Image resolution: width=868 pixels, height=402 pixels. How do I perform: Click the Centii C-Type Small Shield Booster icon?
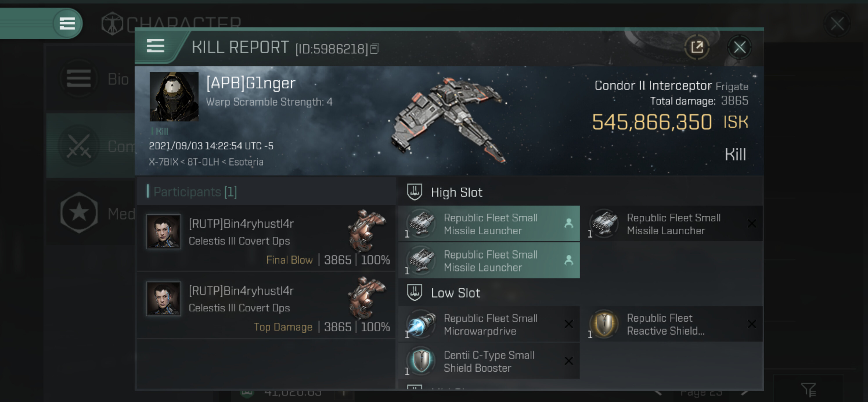click(421, 361)
